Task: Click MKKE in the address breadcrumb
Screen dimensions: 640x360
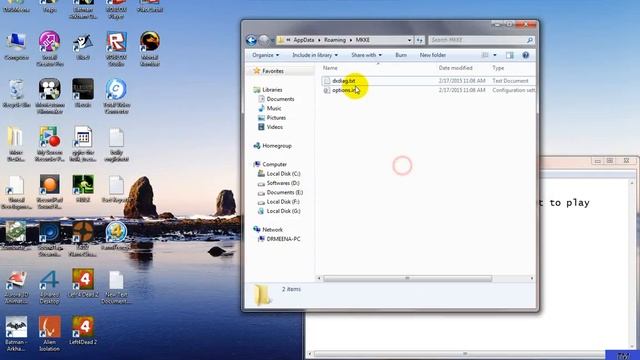Action: coord(362,40)
